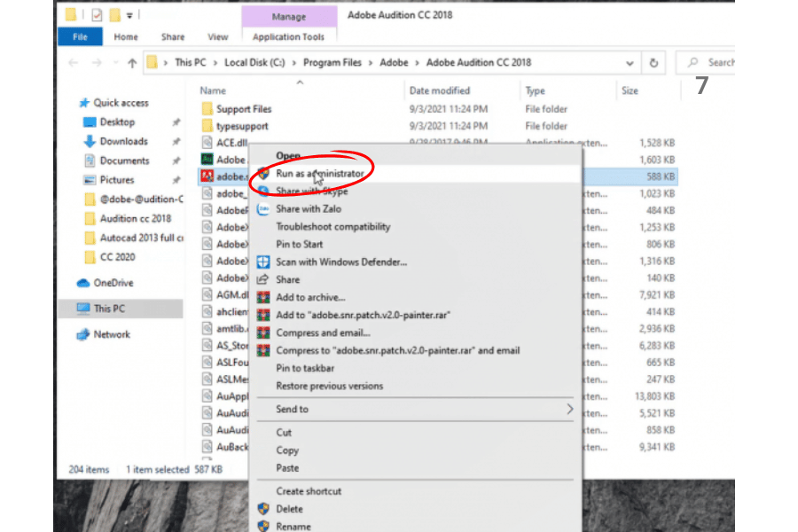The width and height of the screenshot is (798, 532).
Task: Select the Support Files folder
Action: pos(243,109)
